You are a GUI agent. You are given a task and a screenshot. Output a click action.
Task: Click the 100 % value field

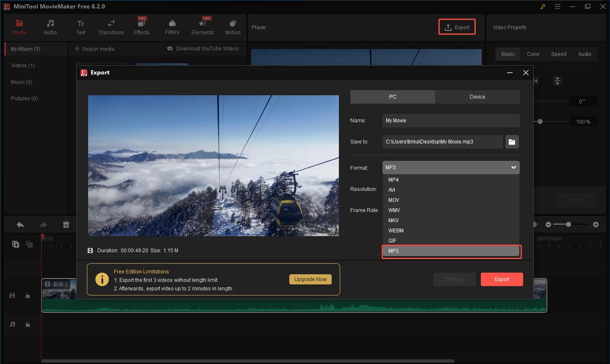583,122
